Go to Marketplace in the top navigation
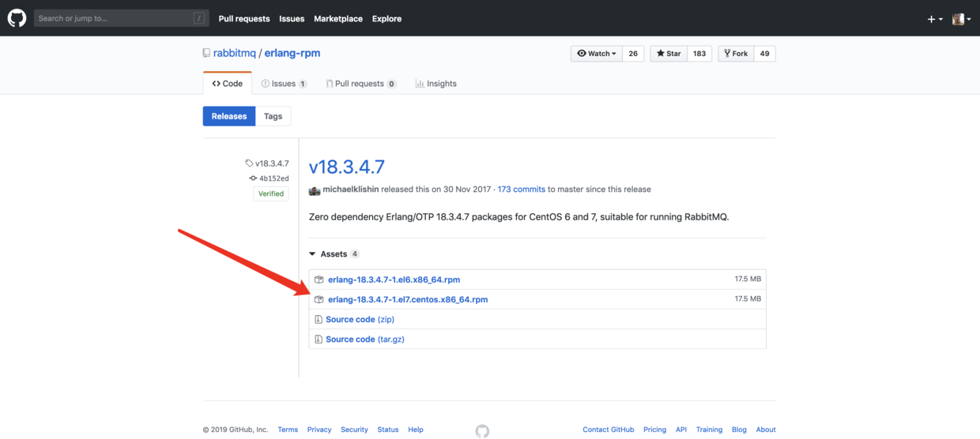This screenshot has width=980, height=439. click(x=338, y=19)
